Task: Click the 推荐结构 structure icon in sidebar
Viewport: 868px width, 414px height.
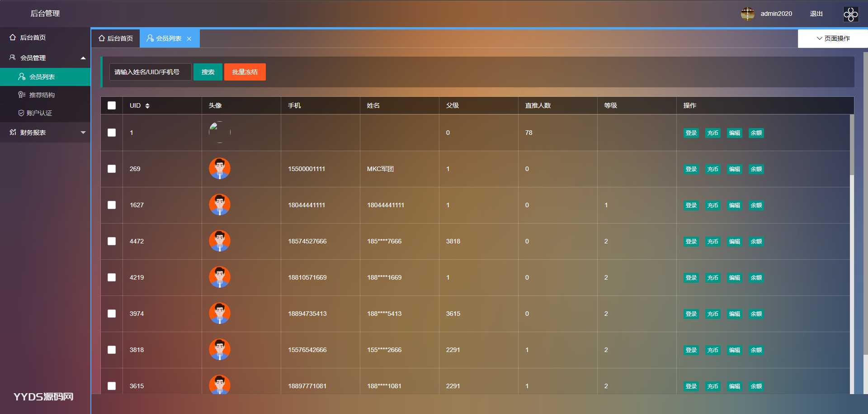Action: click(21, 95)
